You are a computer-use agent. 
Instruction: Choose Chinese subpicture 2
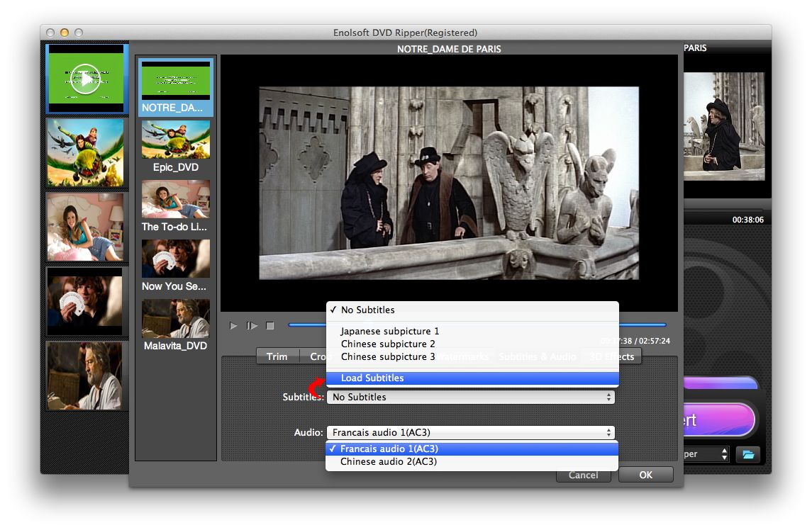click(x=472, y=344)
